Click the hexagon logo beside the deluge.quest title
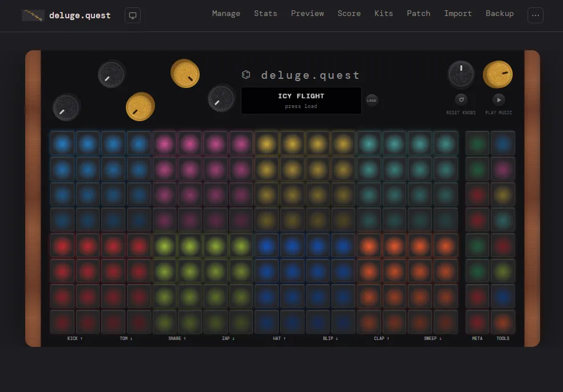This screenshot has width=563, height=392. (246, 75)
